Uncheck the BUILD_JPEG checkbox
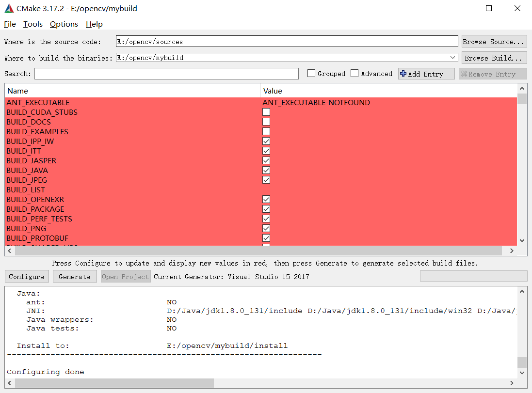The height and width of the screenshot is (393, 532). (x=266, y=180)
